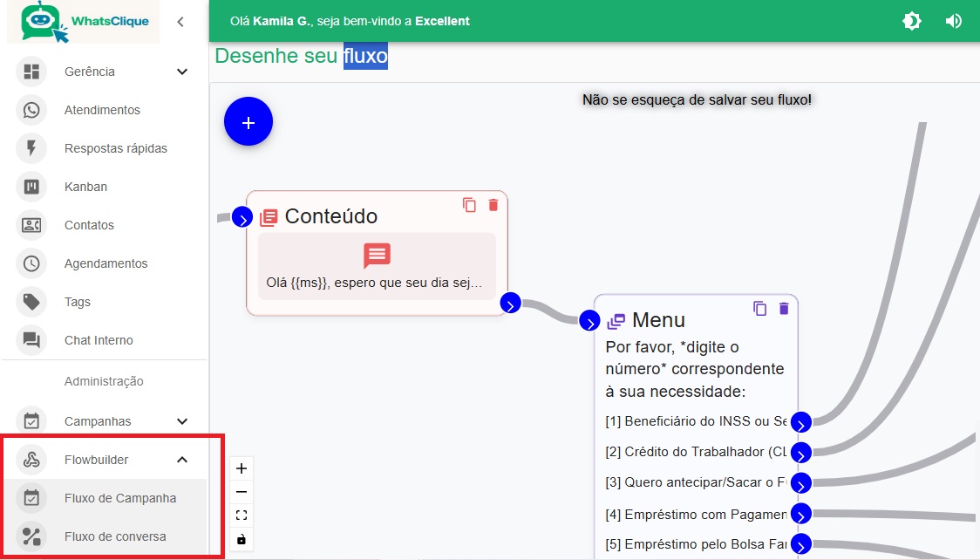
Task: Open the Kanban board link
Action: point(85,187)
